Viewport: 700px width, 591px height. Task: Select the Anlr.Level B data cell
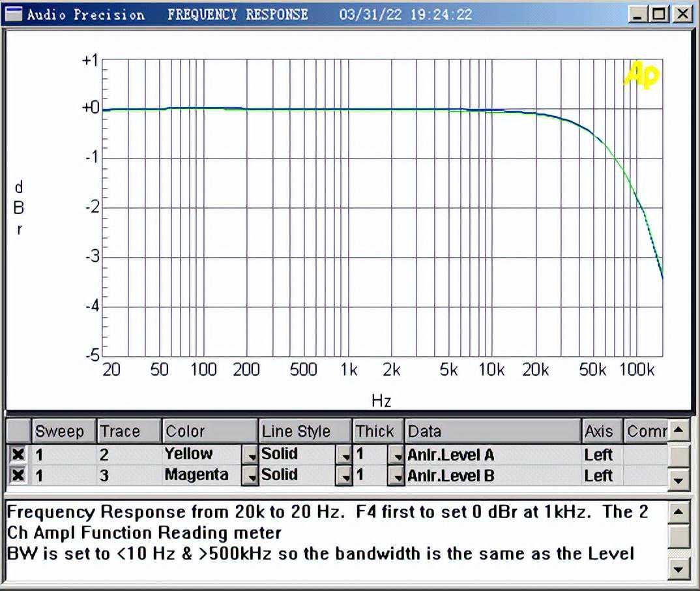point(492,476)
